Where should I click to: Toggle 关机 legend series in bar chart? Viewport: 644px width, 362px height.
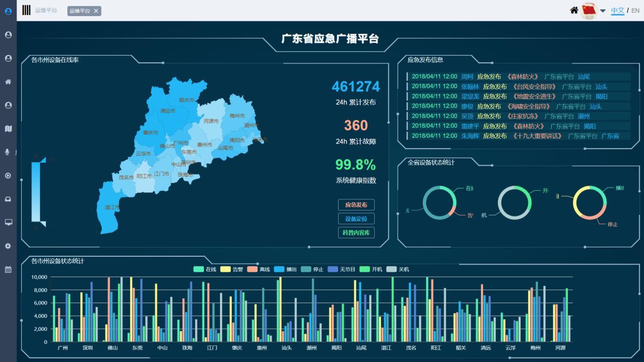coord(398,269)
